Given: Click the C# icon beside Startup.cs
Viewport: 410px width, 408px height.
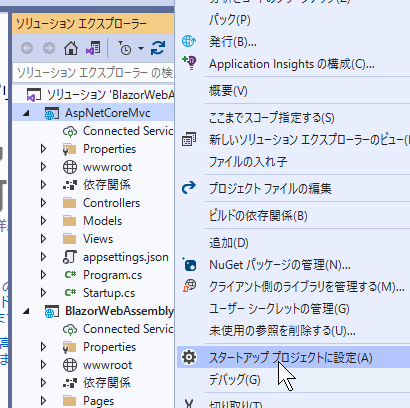Looking at the screenshot, I should pyautogui.click(x=70, y=293).
